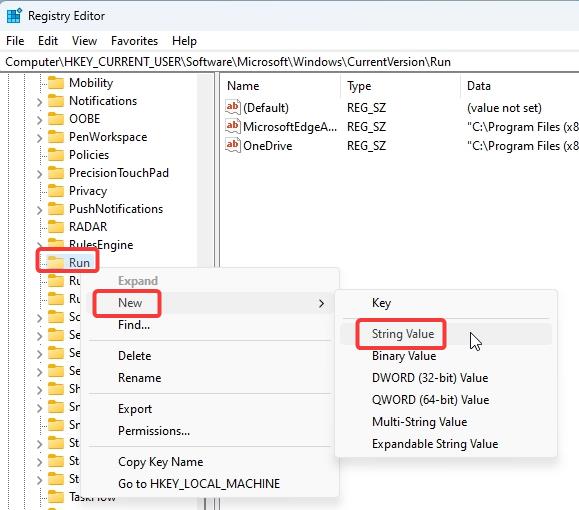Select the RulesEngine tree key
579x510 pixels.
[x=101, y=245]
